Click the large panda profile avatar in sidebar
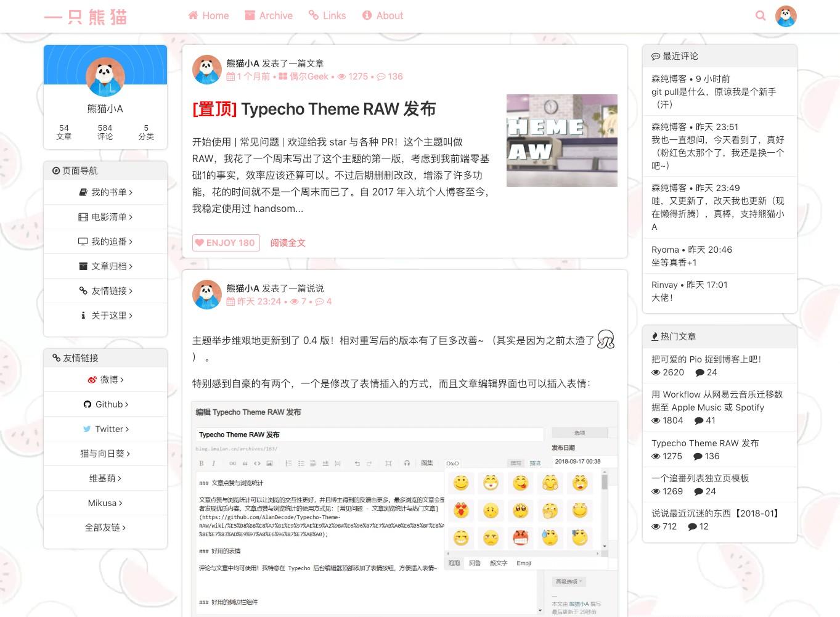This screenshot has width=840, height=617. click(105, 76)
